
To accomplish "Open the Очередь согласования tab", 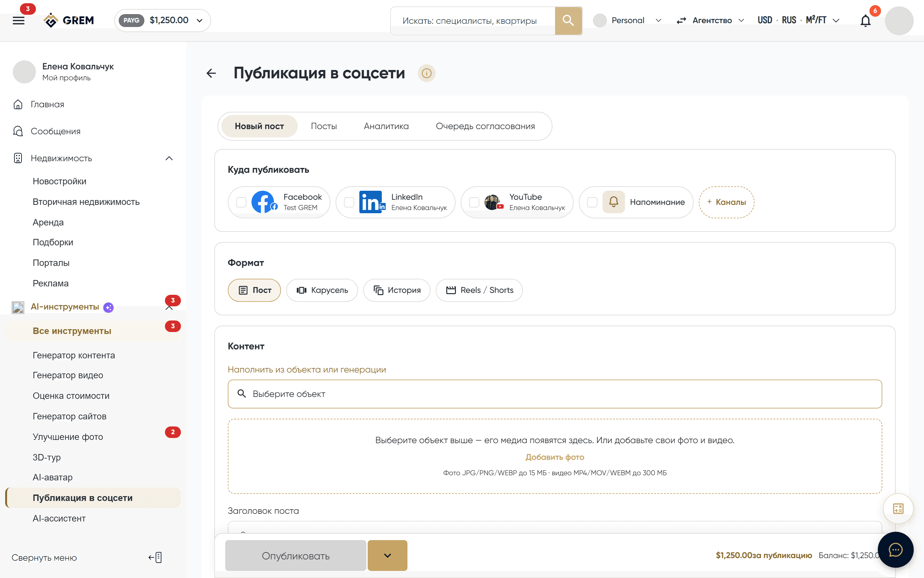I will click(485, 126).
